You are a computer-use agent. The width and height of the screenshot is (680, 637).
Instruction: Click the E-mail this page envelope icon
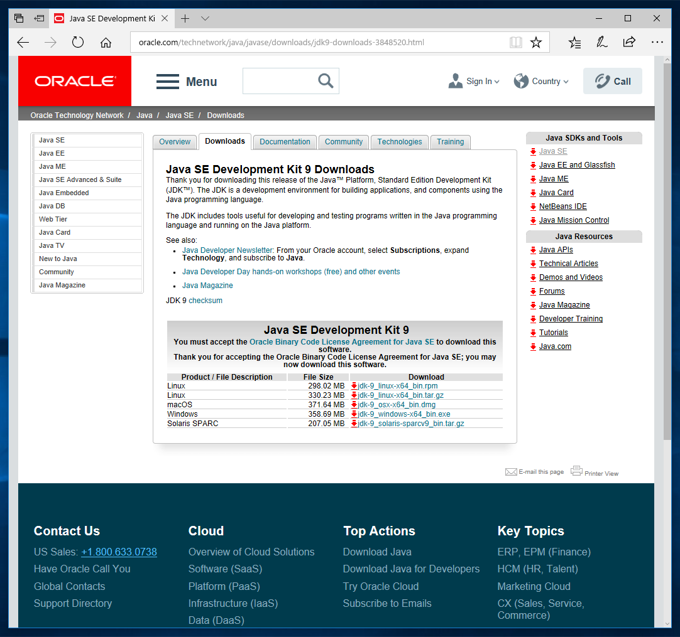tap(511, 472)
